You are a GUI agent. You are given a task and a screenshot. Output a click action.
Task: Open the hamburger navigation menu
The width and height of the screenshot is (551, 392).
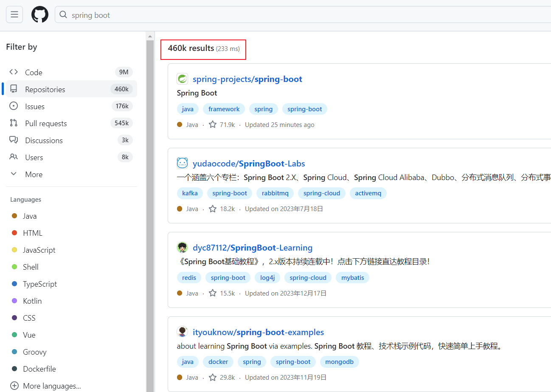coord(14,14)
